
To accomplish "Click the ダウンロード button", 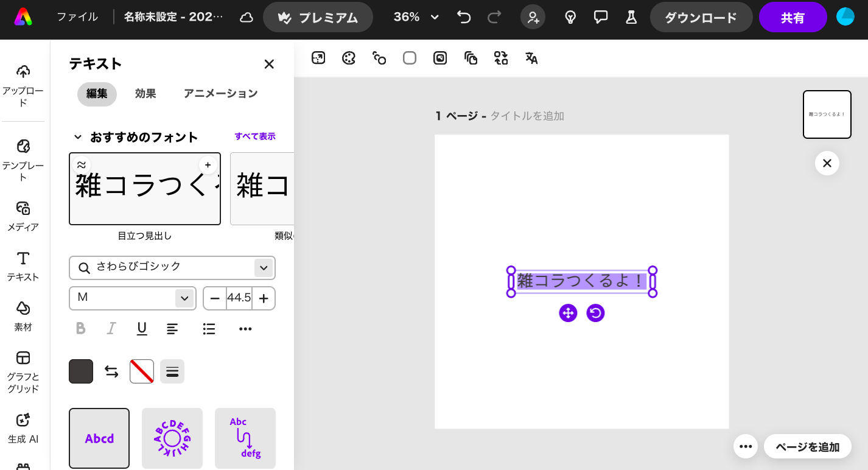I will 701,17.
